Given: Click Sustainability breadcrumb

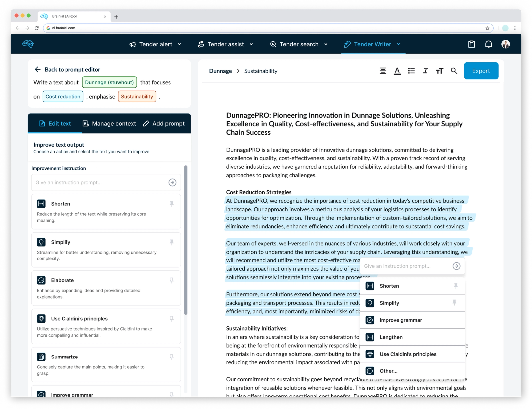Looking at the screenshot, I should tap(261, 71).
